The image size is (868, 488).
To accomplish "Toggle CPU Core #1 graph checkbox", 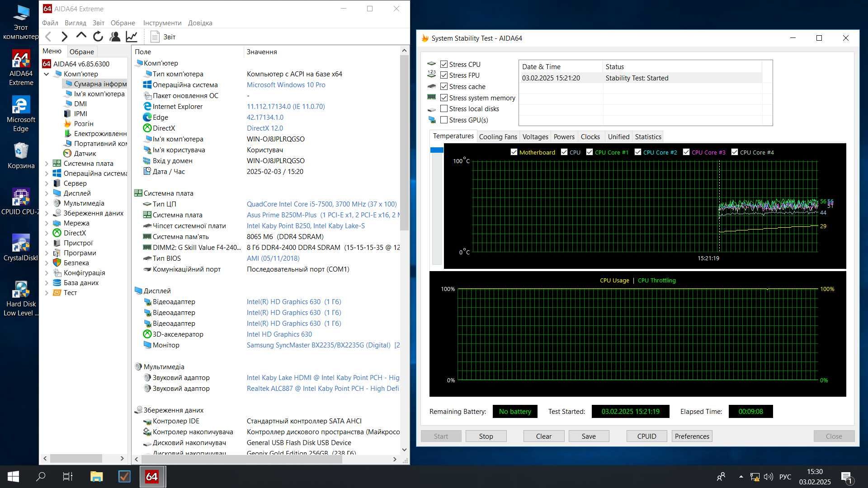I will coord(590,152).
